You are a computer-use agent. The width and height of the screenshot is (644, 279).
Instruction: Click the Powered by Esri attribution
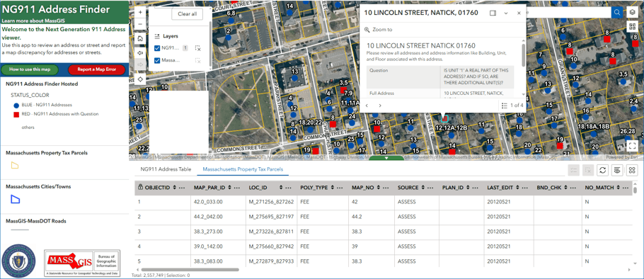click(621, 157)
